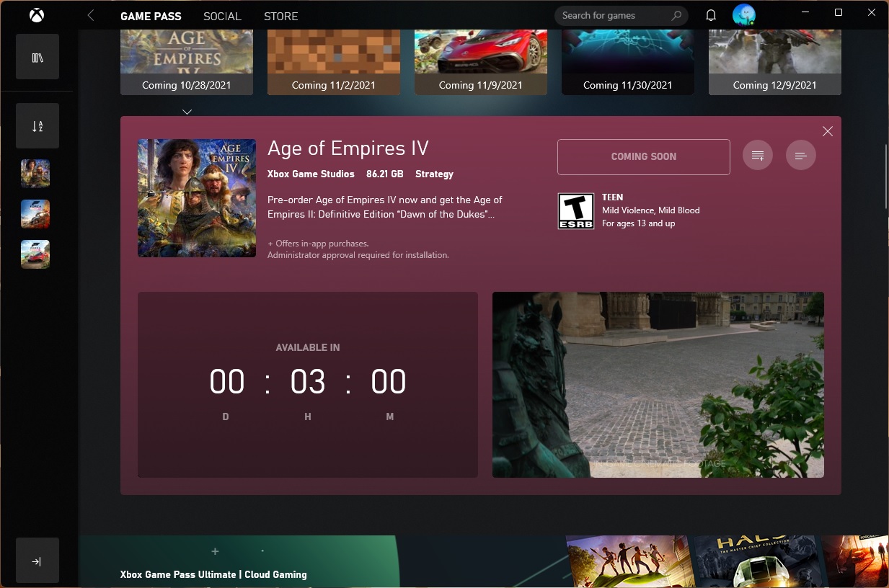Click the Offers in-app purchases note
This screenshot has height=588, width=889.
[318, 244]
